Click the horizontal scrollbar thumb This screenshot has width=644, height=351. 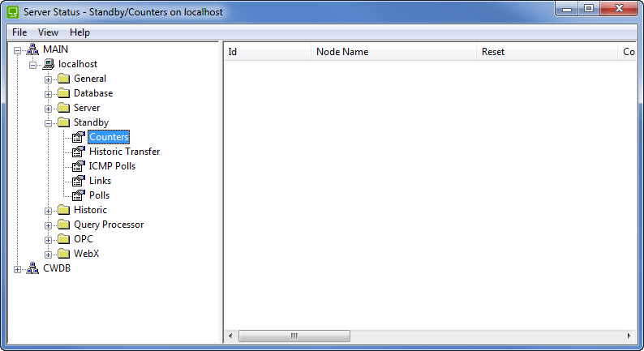[294, 336]
